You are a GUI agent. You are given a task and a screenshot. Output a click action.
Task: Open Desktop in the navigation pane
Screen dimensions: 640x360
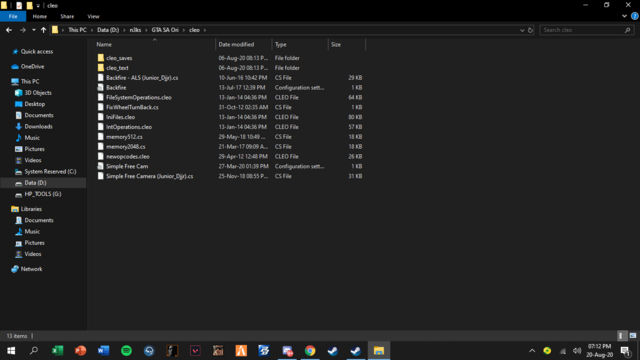(35, 104)
